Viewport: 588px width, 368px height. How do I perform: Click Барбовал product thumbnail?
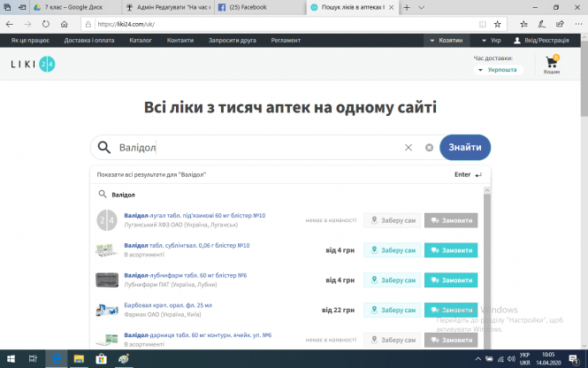107,310
